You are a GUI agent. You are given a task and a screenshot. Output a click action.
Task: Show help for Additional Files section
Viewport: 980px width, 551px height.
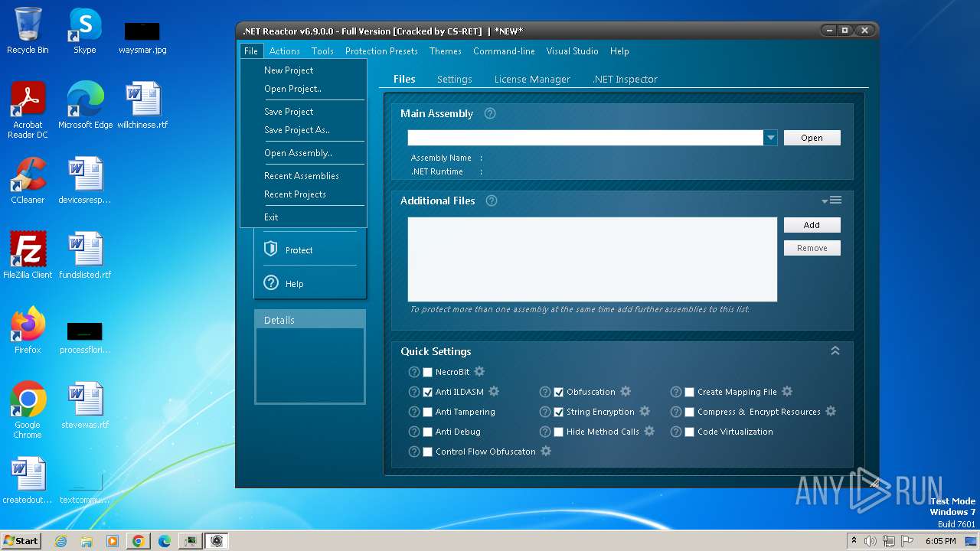point(492,201)
